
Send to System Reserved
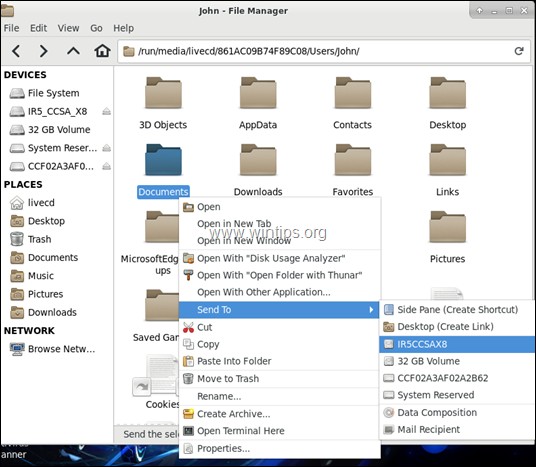pyautogui.click(x=457, y=395)
